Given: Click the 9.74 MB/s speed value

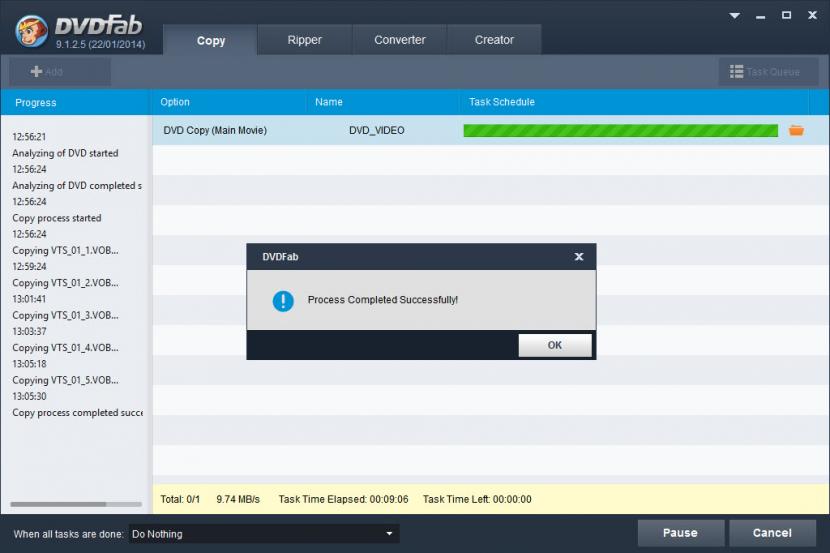Looking at the screenshot, I should [238, 499].
